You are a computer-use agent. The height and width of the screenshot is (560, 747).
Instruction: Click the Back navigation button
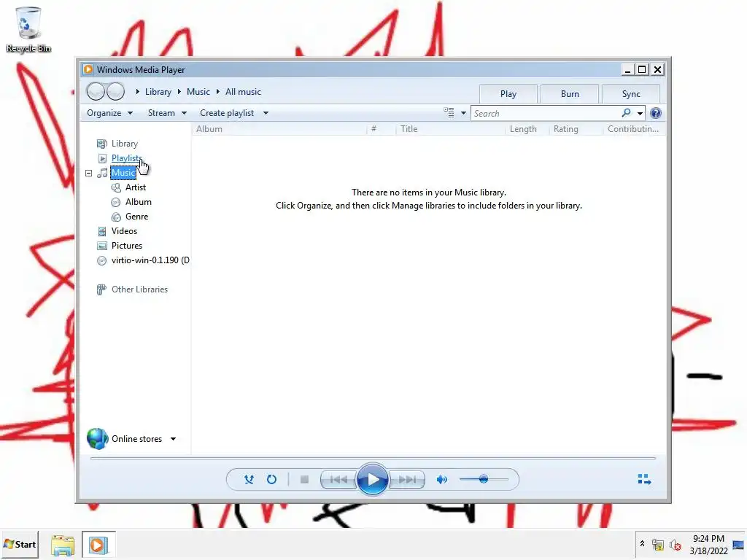[96, 91]
